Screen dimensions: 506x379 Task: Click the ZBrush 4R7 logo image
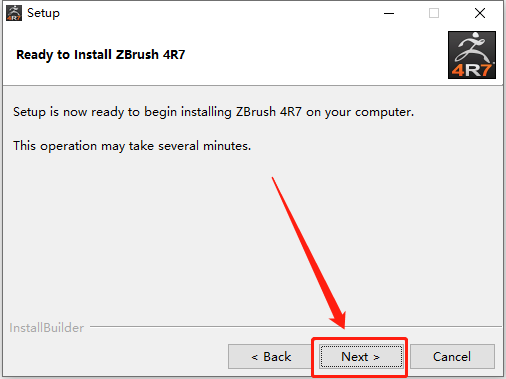[472, 55]
